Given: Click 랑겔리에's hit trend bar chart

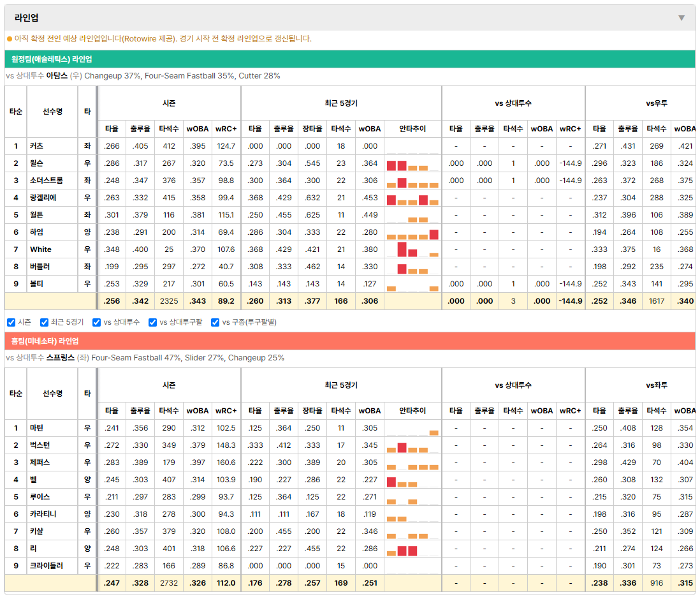Looking at the screenshot, I should point(412,198).
